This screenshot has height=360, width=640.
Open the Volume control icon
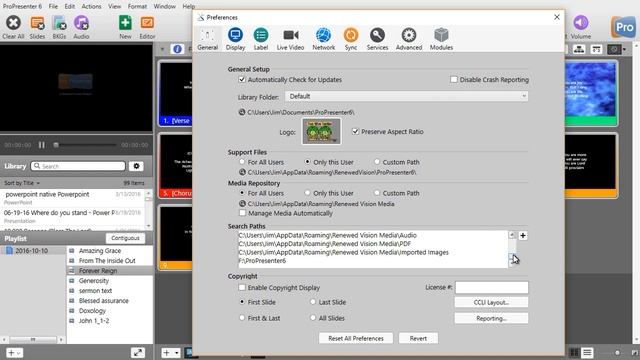click(580, 23)
